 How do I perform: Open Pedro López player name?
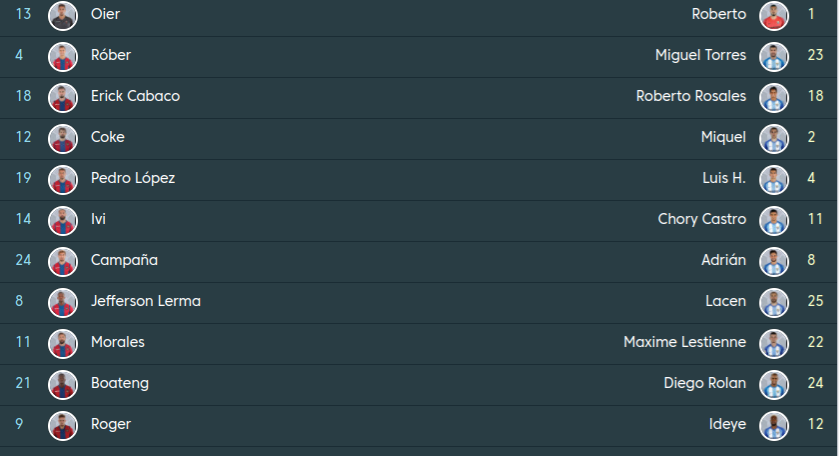click(x=133, y=179)
